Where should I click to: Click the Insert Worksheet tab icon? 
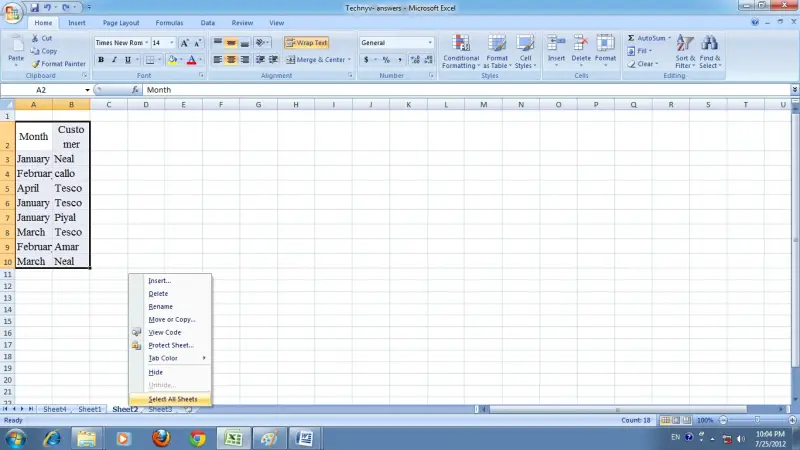click(x=188, y=409)
